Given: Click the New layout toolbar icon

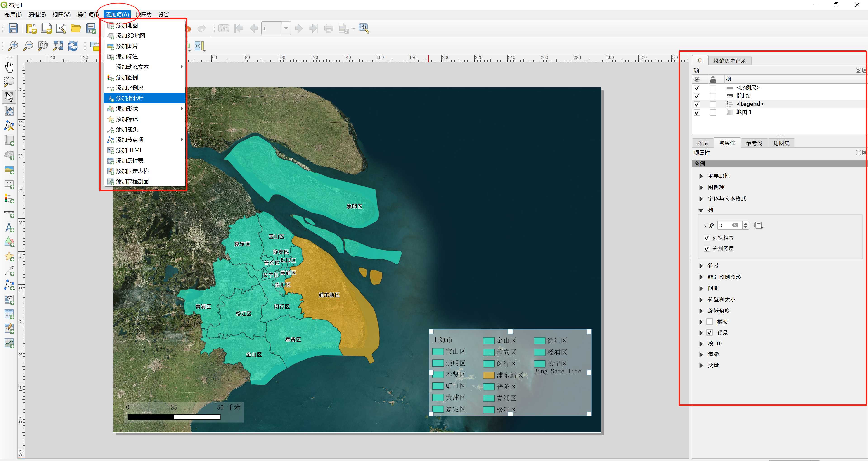Looking at the screenshot, I should click(x=31, y=28).
